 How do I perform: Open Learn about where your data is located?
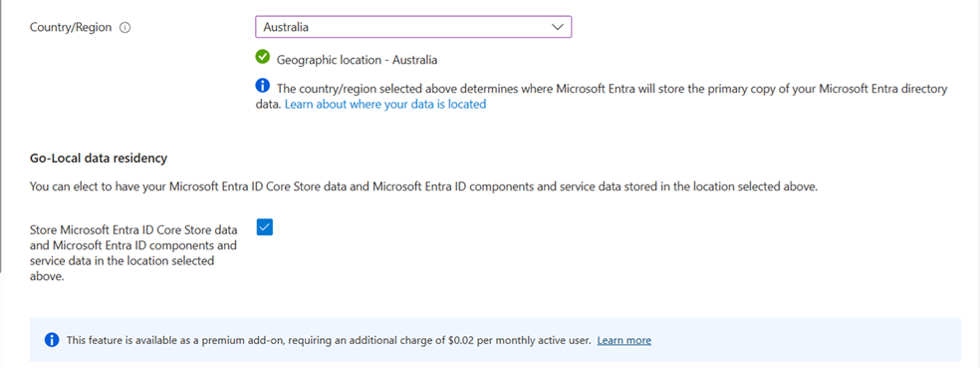pyautogui.click(x=385, y=105)
